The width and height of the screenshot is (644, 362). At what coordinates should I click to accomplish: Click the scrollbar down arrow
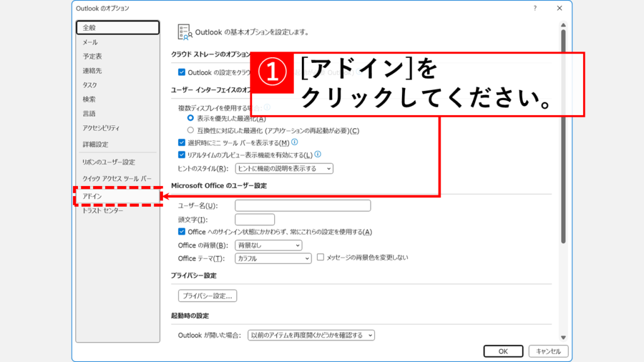click(563, 337)
